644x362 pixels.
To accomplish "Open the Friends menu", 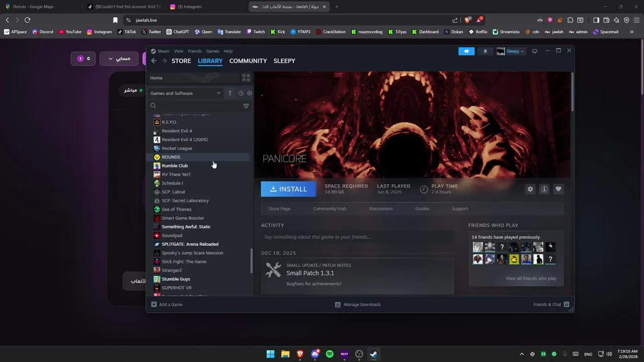I will click(x=195, y=51).
